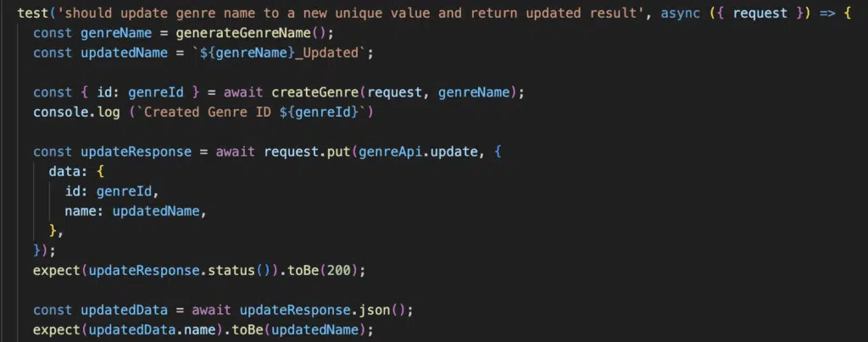Click updateResponse.status() in the expect call
This screenshot has height=342, width=868.
tap(180, 271)
